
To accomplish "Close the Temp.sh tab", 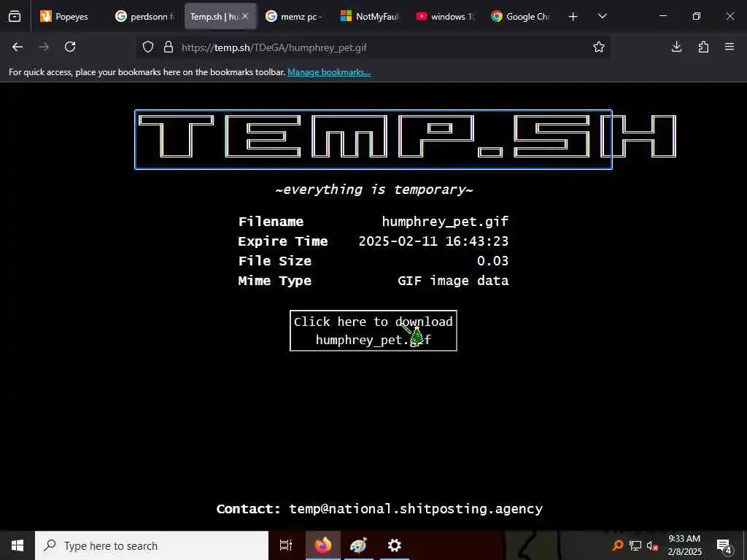I will pos(245,16).
